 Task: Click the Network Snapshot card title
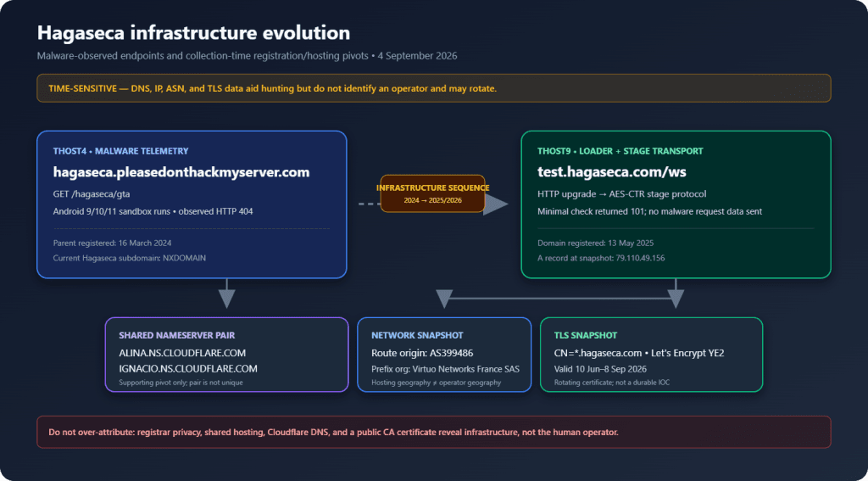tap(417, 335)
